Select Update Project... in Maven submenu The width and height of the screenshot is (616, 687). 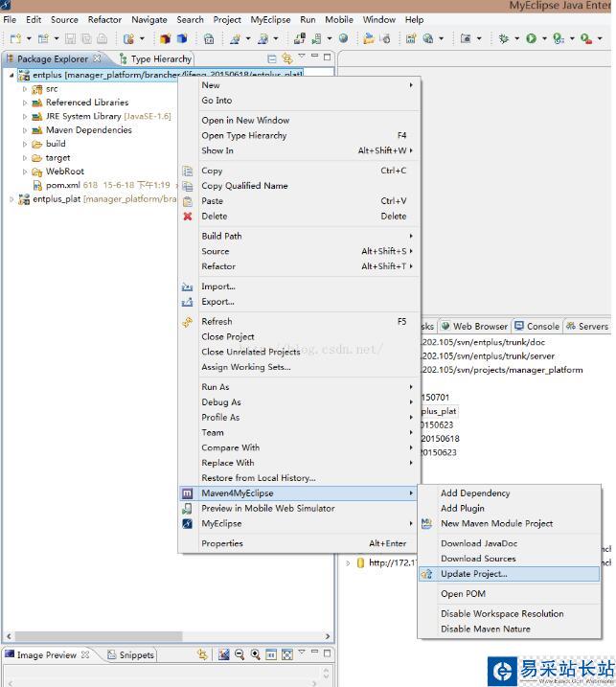[x=510, y=574]
